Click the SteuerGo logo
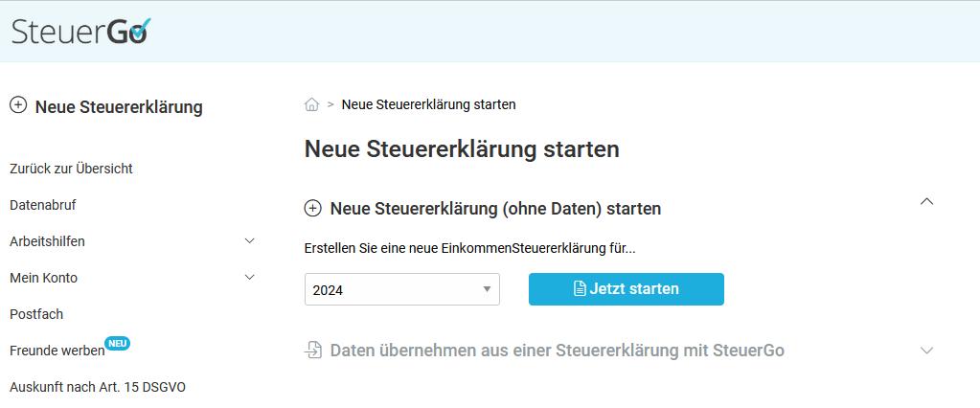980x408 pixels. point(80,32)
